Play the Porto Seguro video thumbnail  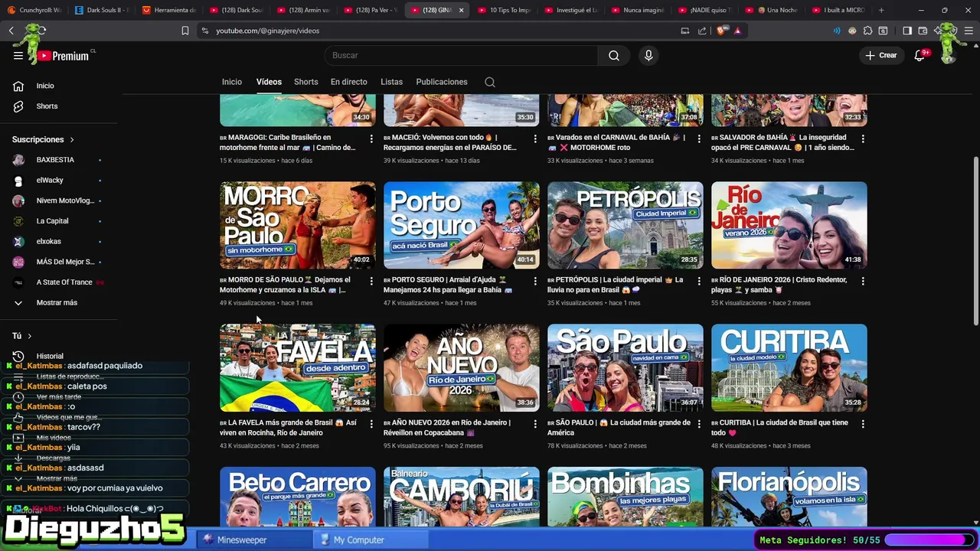(462, 225)
